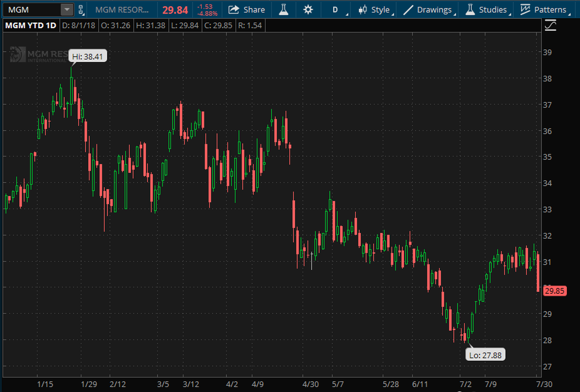The height and width of the screenshot is (392, 580).
Task: Click the chart scale icon above price axis
Action: click(550, 26)
